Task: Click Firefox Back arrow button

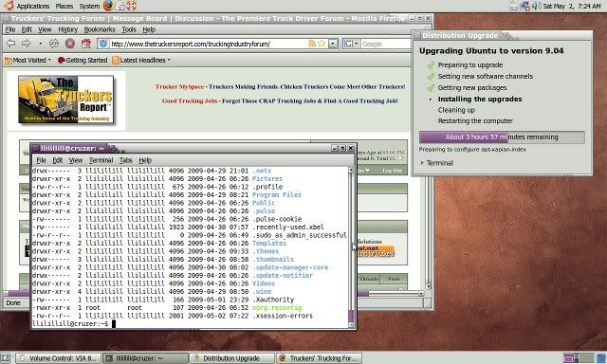Action: pos(10,44)
